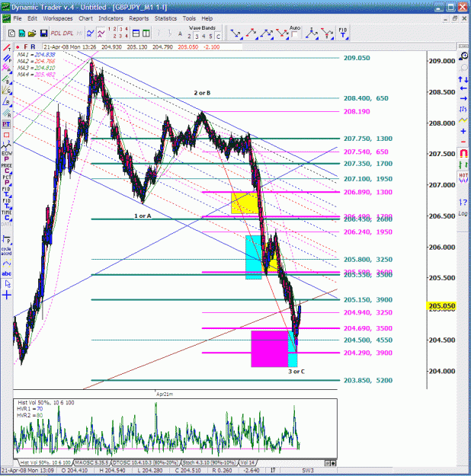
Task: Select Wave Bands option 2
Action: [x=189, y=37]
